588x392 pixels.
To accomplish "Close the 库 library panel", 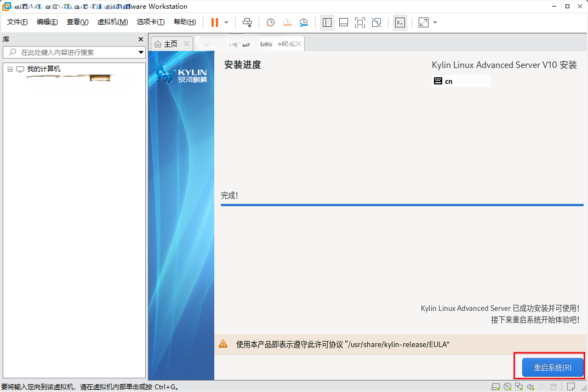I will coord(141,39).
